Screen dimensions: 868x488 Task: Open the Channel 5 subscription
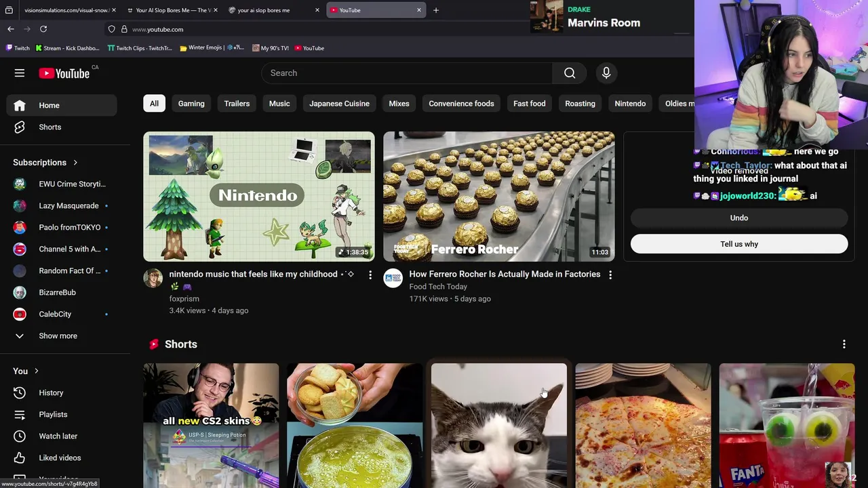62,249
